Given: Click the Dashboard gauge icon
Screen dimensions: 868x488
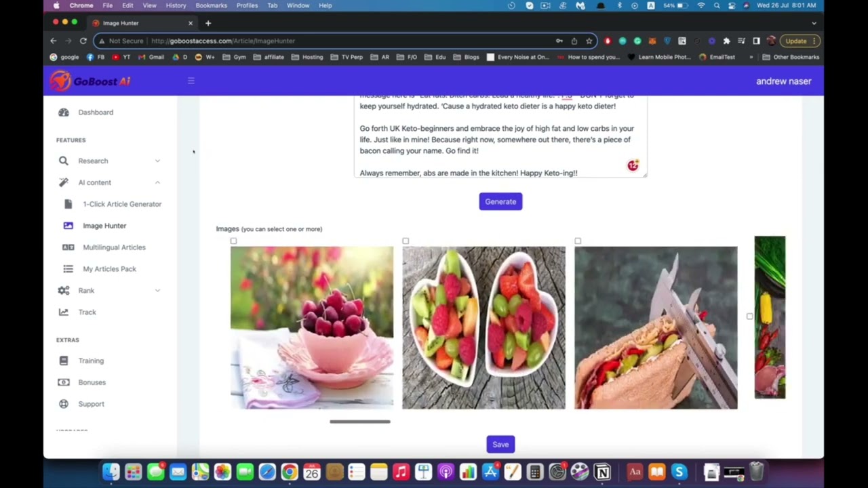Looking at the screenshot, I should click(64, 113).
